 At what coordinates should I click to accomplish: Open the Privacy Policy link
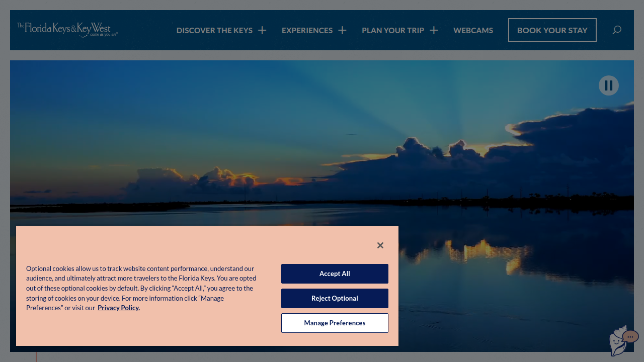[118, 308]
